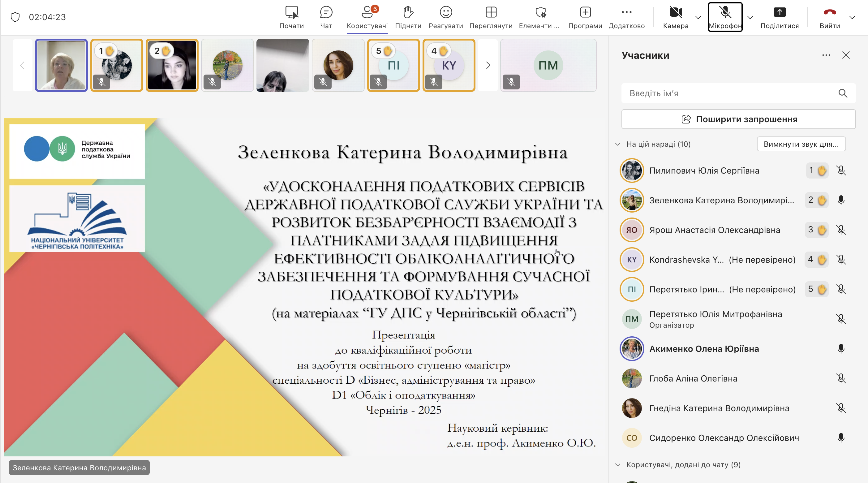Click the search magnifier in participants panel

[843, 93]
